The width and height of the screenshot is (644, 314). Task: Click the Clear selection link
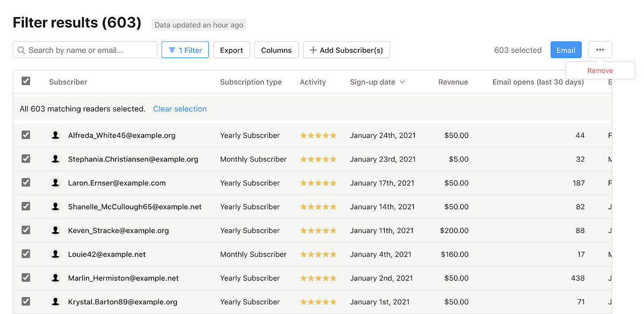tap(180, 109)
